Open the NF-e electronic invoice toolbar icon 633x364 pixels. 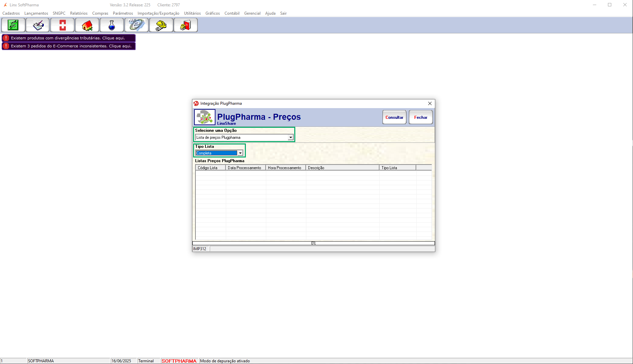coord(137,25)
